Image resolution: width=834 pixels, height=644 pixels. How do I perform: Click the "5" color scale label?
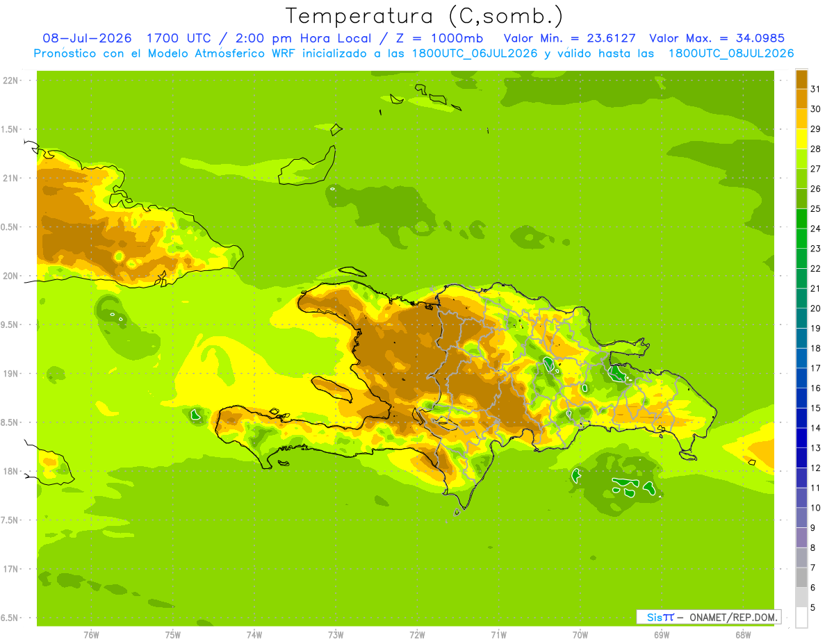(813, 608)
